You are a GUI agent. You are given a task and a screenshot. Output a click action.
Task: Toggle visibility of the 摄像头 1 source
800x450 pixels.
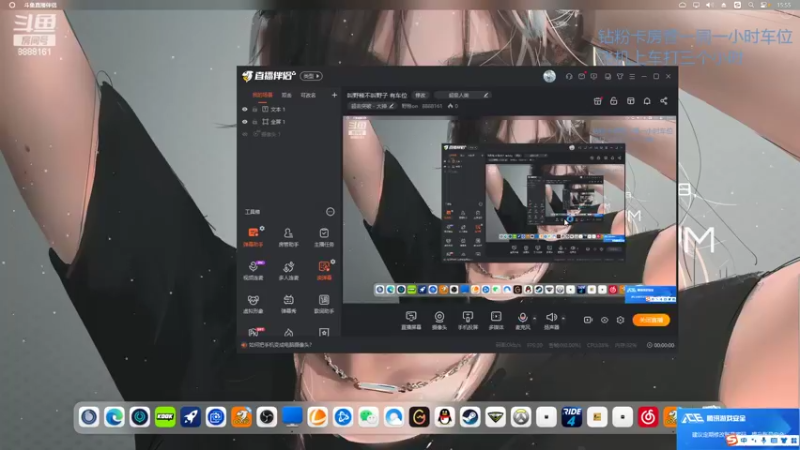(245, 134)
